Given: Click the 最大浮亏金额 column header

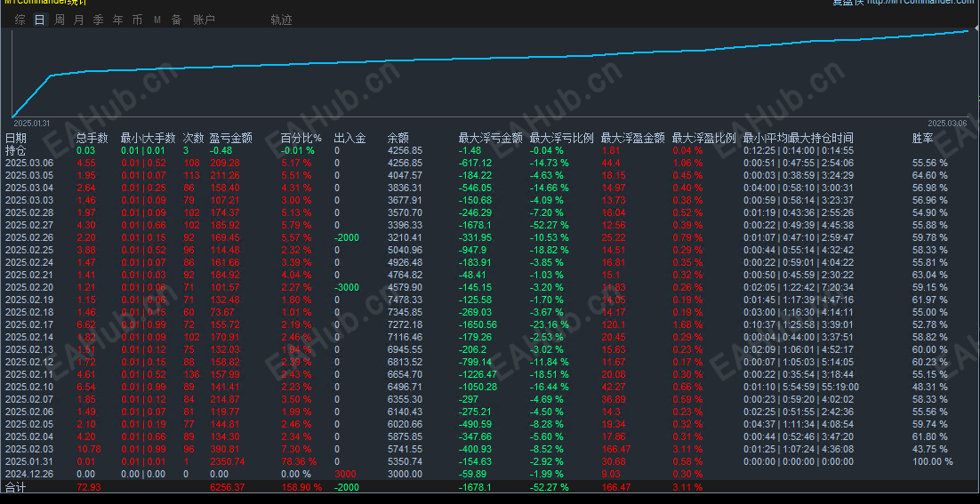Looking at the screenshot, I should [491, 138].
